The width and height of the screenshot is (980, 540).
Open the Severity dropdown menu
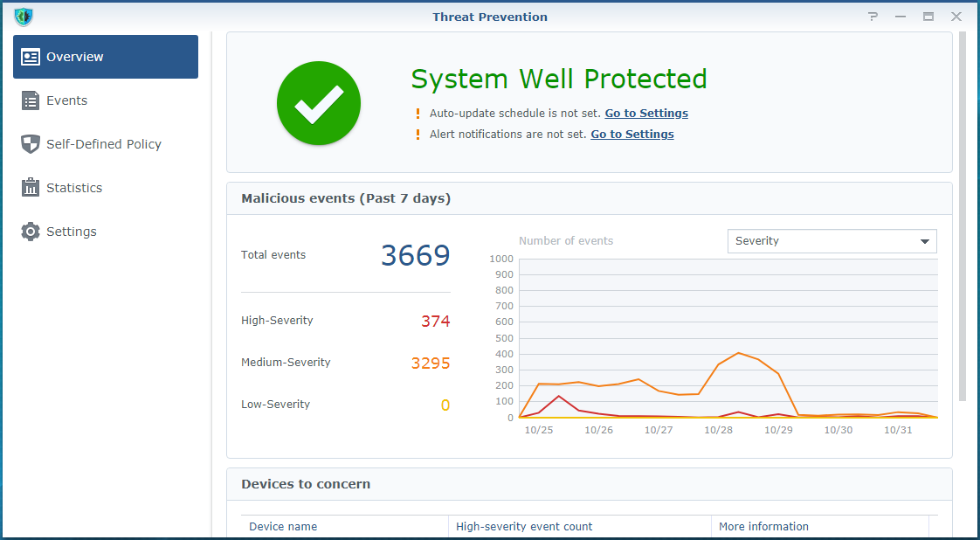click(821, 241)
